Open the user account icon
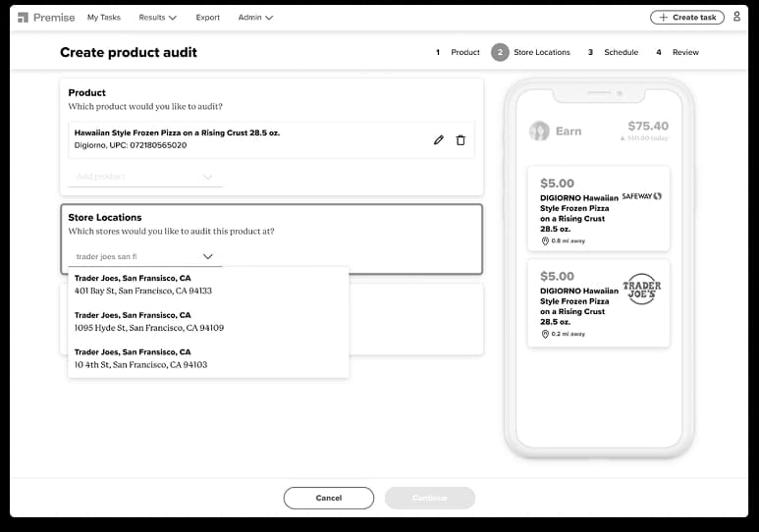Image resolution: width=759 pixels, height=532 pixels. click(736, 17)
